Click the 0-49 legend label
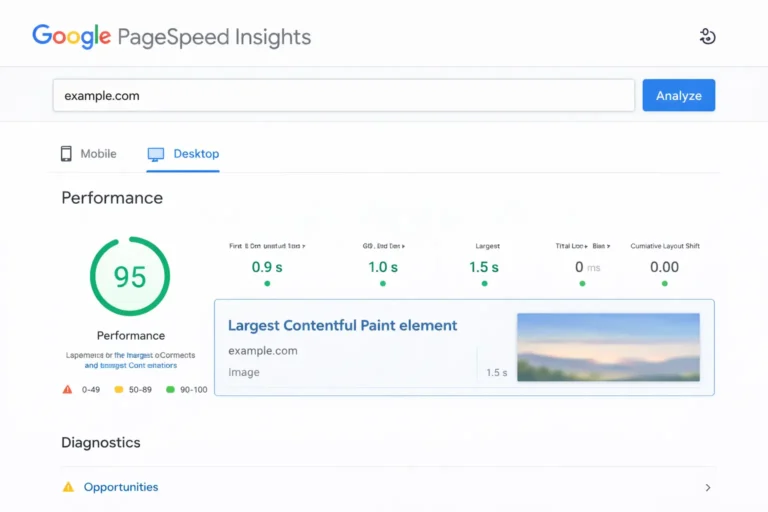This screenshot has height=512, width=768. pyautogui.click(x=91, y=390)
